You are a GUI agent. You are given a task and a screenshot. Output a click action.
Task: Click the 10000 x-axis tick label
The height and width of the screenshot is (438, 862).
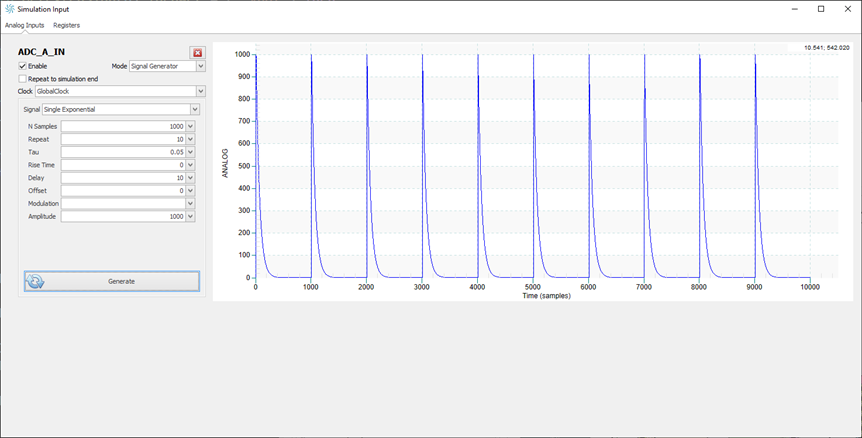click(x=810, y=287)
